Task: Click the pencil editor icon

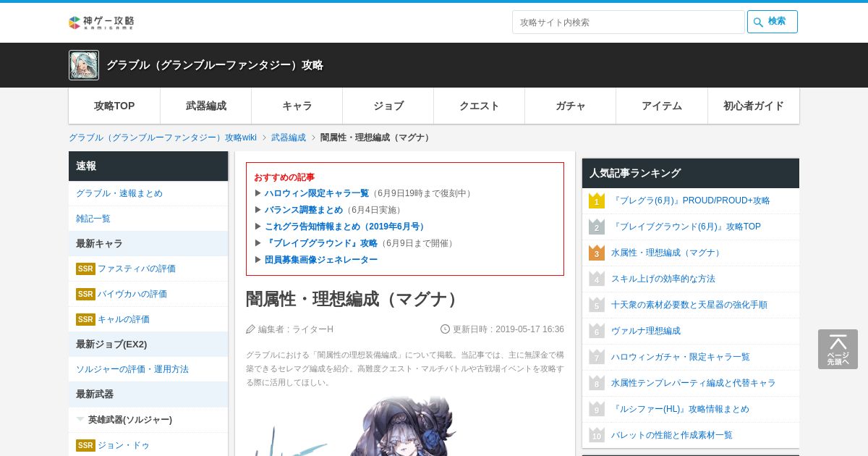Action: point(251,329)
